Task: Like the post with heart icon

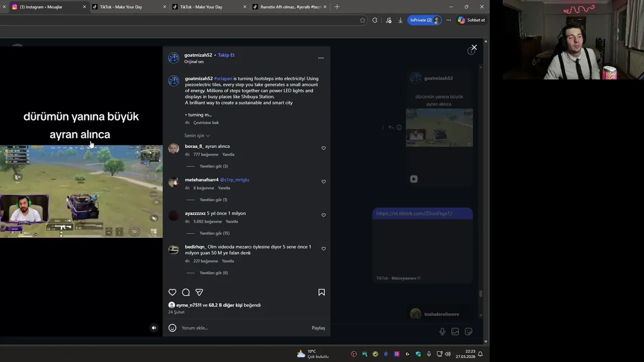Action: tap(172, 292)
